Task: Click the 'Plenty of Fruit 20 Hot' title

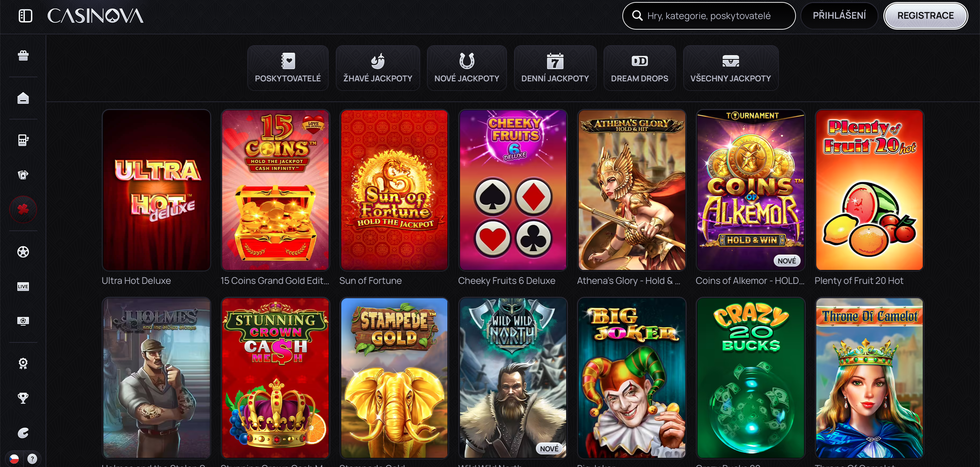Action: click(859, 281)
